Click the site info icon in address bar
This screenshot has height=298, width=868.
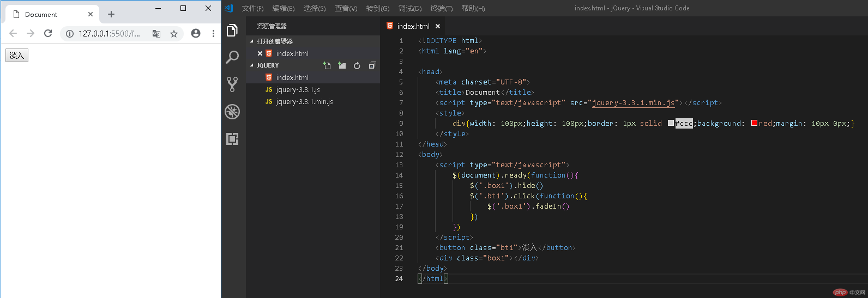point(70,34)
